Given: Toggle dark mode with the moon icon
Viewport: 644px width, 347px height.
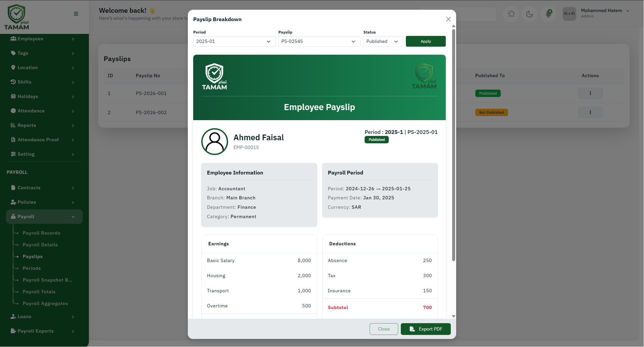Looking at the screenshot, I should 530,14.
